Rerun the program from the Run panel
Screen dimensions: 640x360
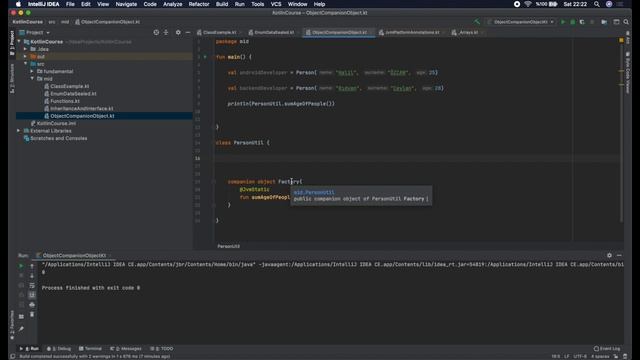coord(21,266)
